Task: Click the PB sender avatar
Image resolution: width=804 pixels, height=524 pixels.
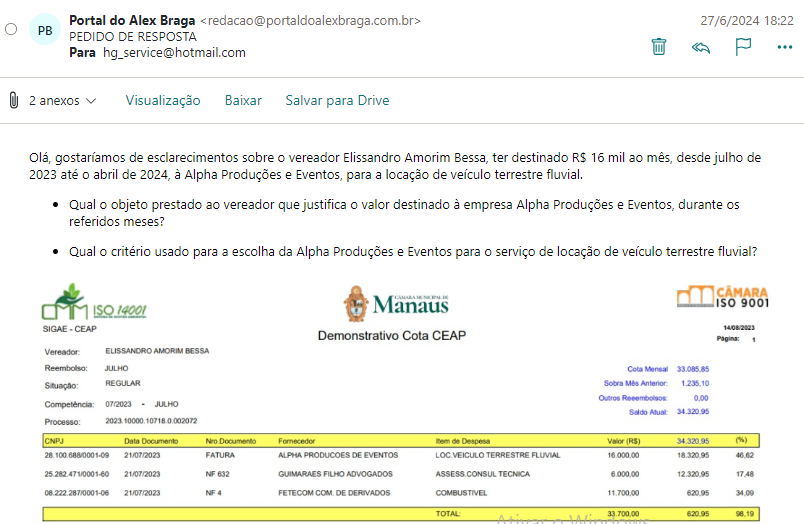Action: tap(45, 30)
